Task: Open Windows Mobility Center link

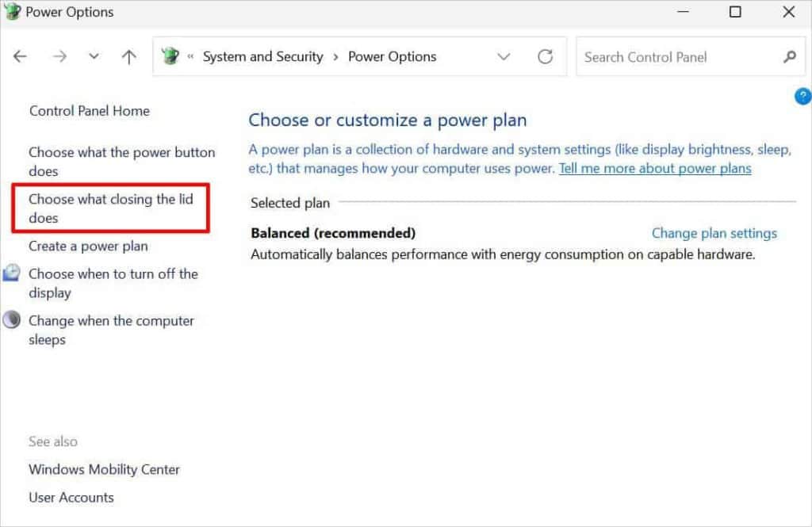Action: click(x=104, y=469)
